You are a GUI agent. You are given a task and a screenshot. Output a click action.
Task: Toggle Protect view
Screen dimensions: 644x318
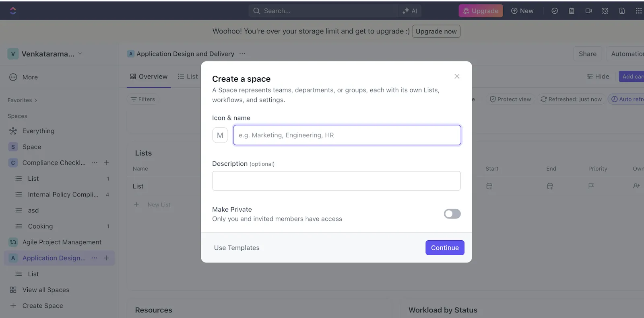pos(510,99)
